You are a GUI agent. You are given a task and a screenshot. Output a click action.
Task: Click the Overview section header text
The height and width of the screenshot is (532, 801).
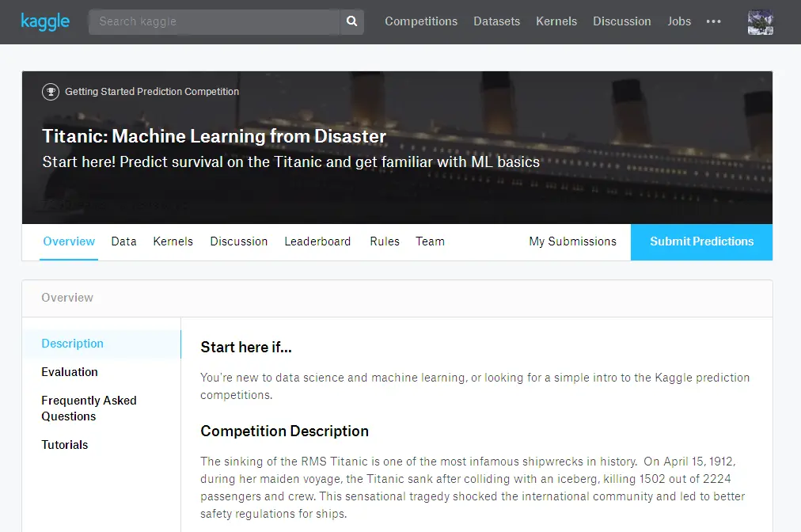point(67,298)
